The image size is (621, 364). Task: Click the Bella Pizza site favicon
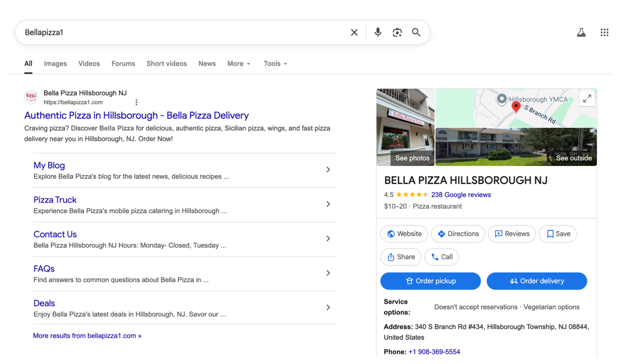[x=31, y=97]
